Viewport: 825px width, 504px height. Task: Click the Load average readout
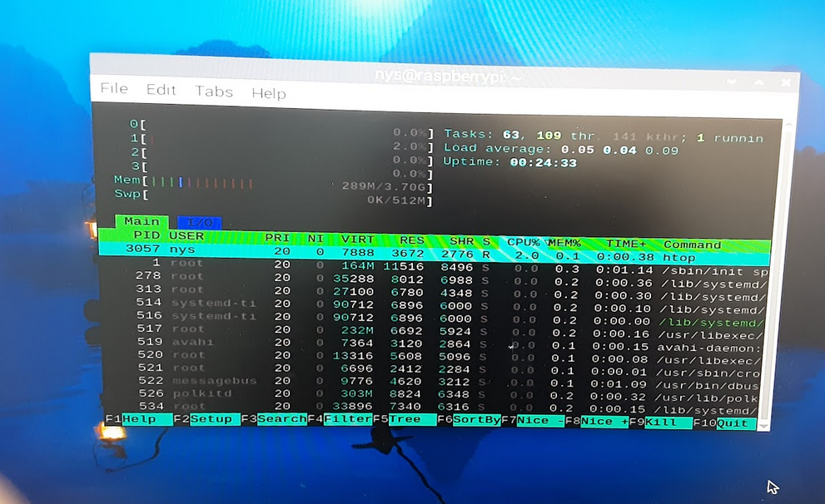pos(561,149)
